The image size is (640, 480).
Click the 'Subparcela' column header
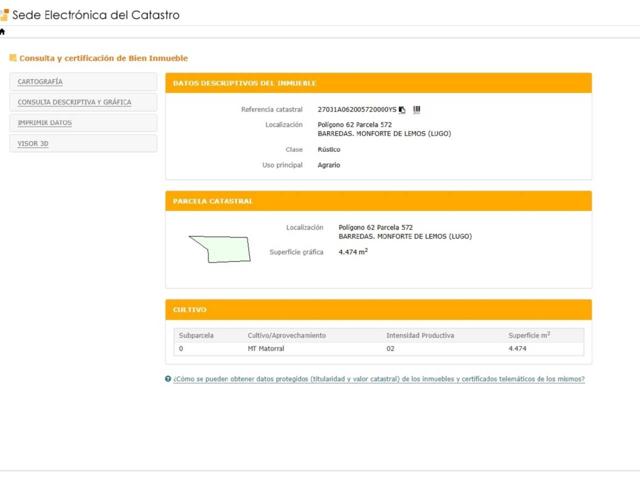point(196,336)
